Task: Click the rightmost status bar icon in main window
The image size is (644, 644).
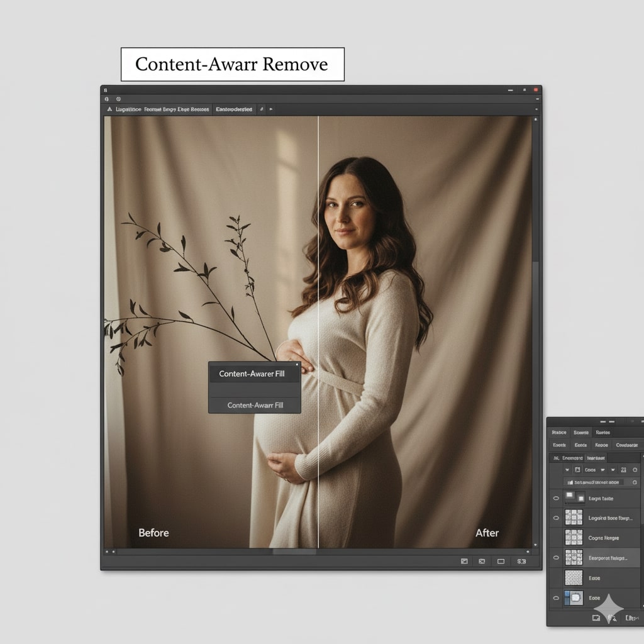Action: click(x=521, y=561)
